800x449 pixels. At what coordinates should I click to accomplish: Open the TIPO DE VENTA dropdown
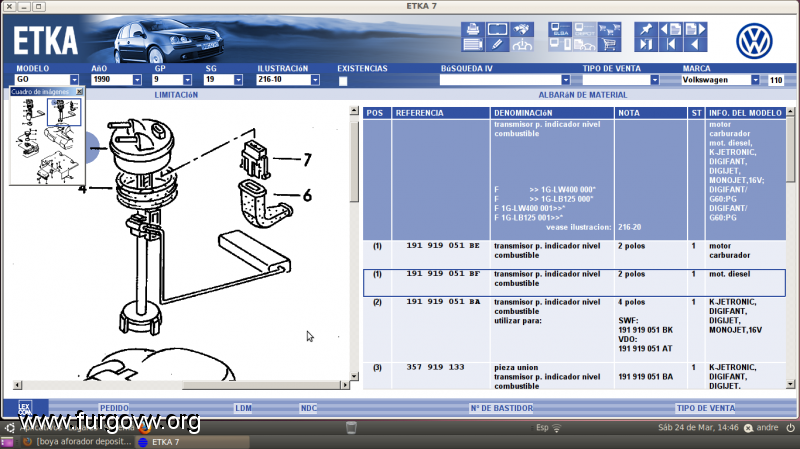click(x=655, y=80)
